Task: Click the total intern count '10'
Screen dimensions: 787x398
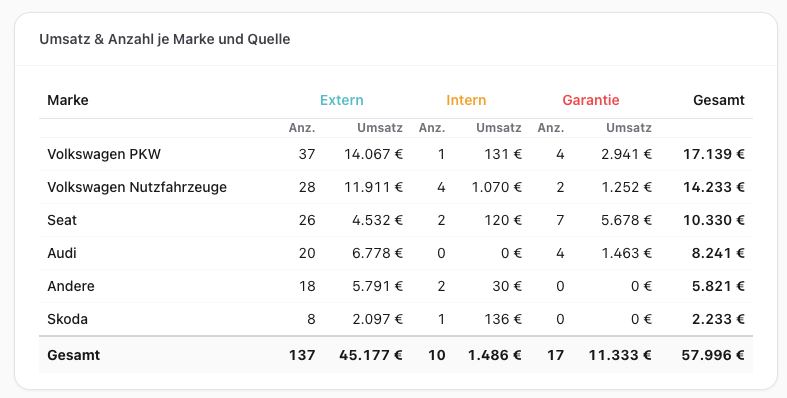Action: click(437, 355)
